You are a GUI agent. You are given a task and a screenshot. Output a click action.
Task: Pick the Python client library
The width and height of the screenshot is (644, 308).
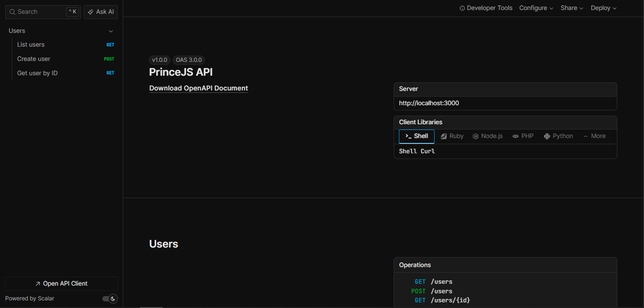(x=558, y=136)
